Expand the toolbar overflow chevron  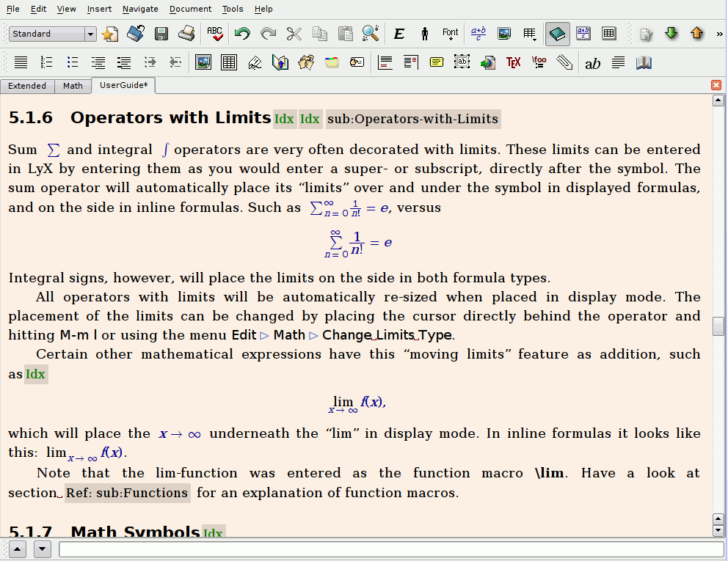point(719,34)
